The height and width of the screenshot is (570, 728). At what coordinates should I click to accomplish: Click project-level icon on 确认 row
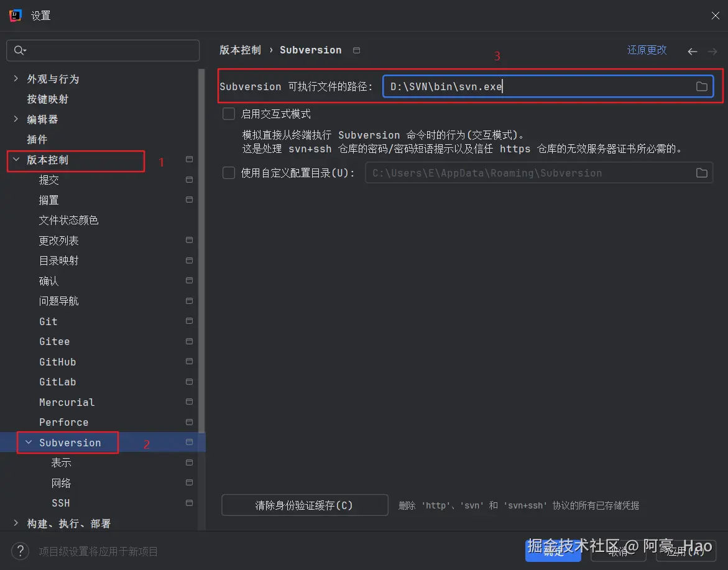(189, 280)
